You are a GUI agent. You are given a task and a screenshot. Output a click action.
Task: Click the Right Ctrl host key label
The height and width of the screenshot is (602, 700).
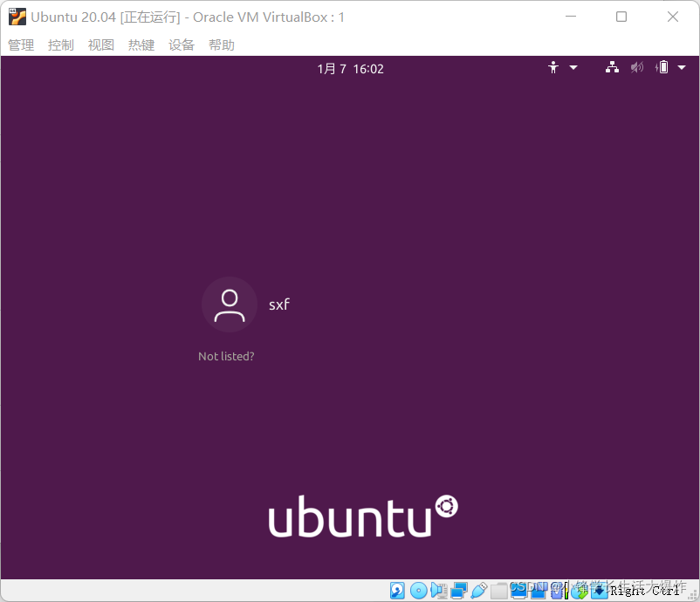click(x=645, y=591)
